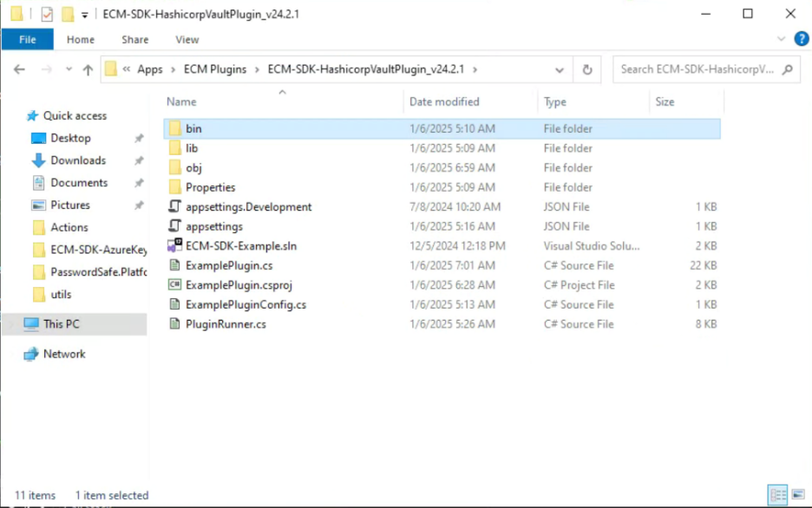Image resolution: width=812 pixels, height=508 pixels.
Task: Open Explorer Help question mark icon
Action: pyautogui.click(x=801, y=39)
